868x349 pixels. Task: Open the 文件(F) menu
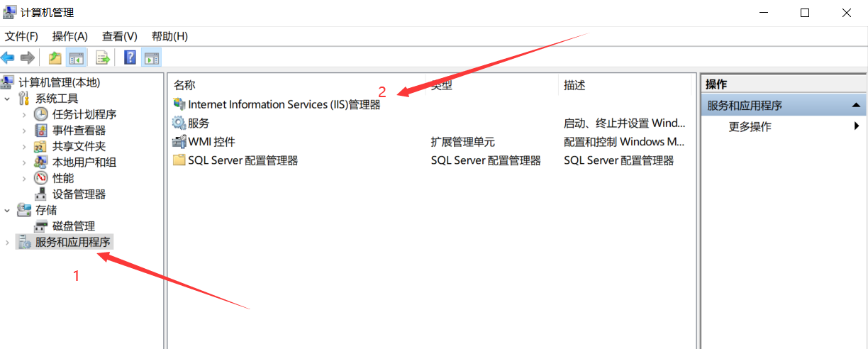(21, 36)
